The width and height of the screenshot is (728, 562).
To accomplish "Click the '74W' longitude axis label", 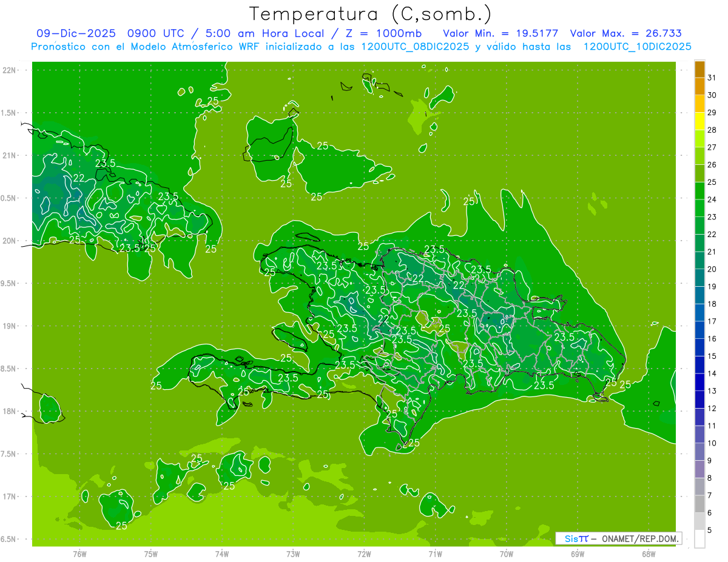I will [222, 554].
